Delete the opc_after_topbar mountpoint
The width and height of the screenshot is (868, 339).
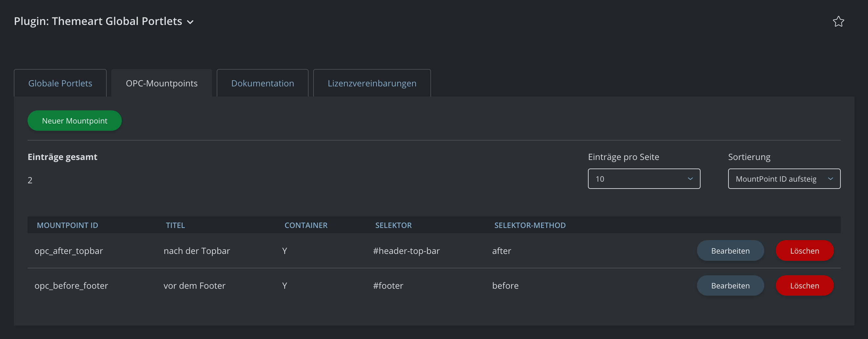coord(805,251)
